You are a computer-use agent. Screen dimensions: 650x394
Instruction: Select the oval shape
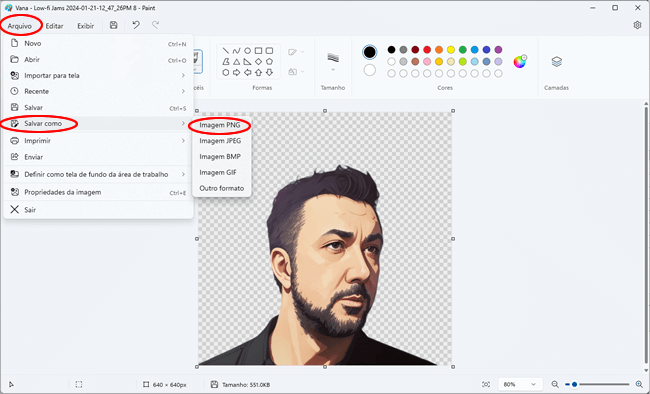point(247,51)
